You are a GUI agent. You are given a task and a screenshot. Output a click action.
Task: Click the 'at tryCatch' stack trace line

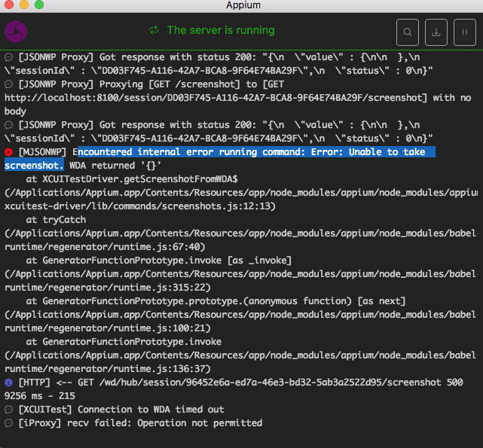coord(56,220)
